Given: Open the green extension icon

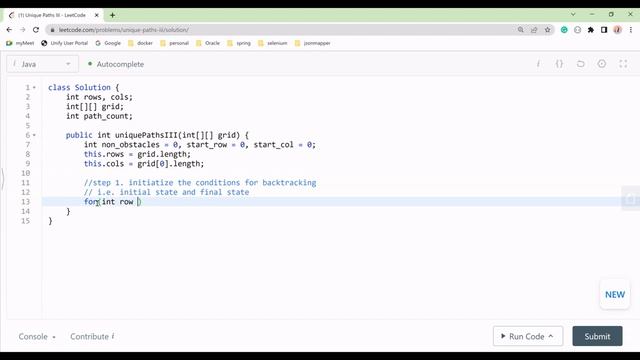Looking at the screenshot, I should pos(564,30).
